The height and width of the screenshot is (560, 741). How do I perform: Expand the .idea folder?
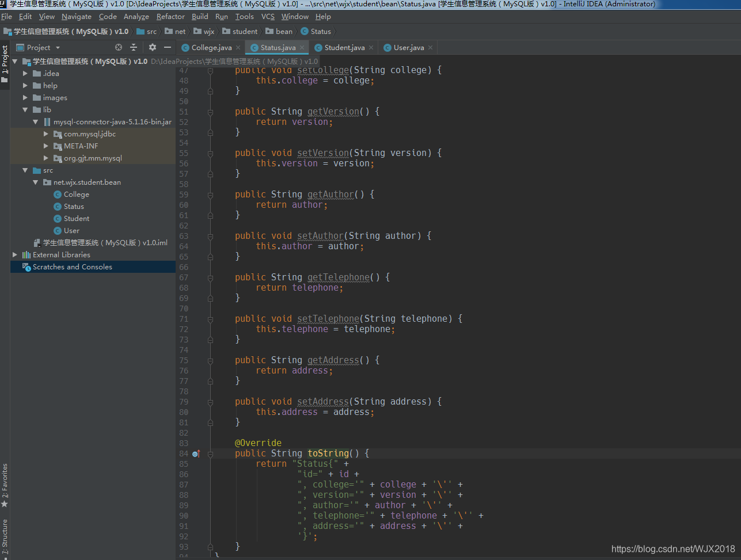(x=25, y=74)
